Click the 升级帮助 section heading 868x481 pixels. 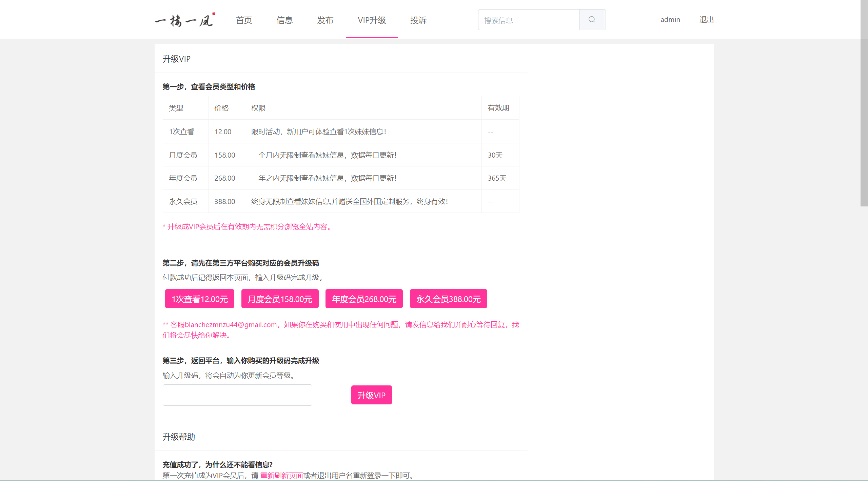pyautogui.click(x=179, y=437)
